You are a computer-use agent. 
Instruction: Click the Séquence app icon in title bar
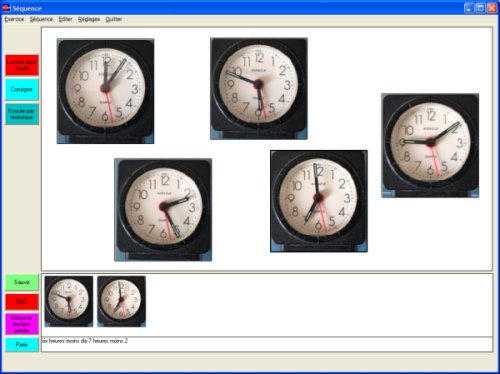(6, 8)
